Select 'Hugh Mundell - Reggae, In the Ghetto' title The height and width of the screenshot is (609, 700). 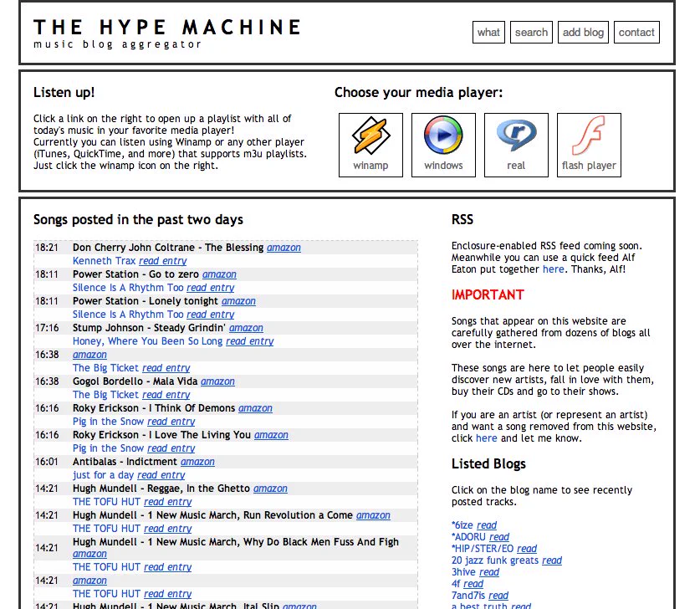tap(161, 489)
